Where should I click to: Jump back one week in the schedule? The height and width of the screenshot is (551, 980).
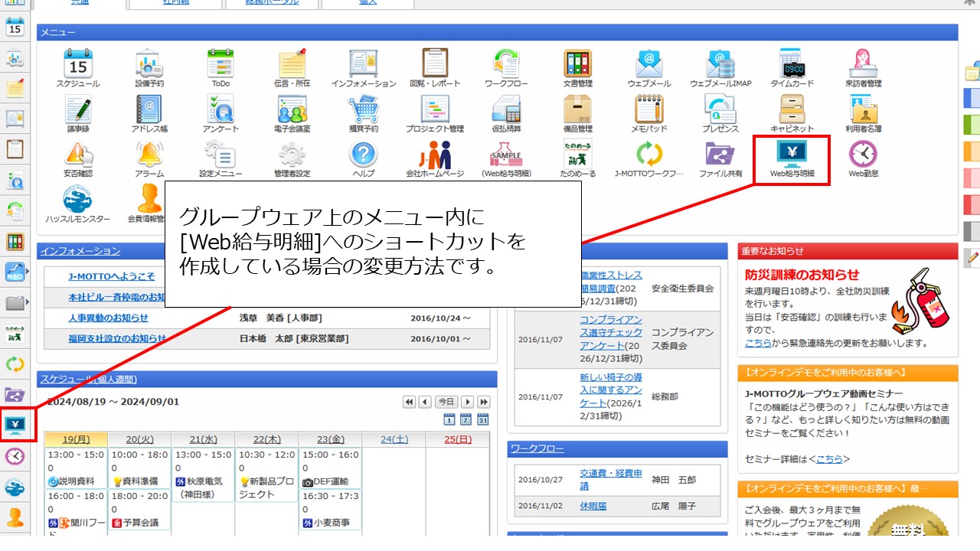409,402
